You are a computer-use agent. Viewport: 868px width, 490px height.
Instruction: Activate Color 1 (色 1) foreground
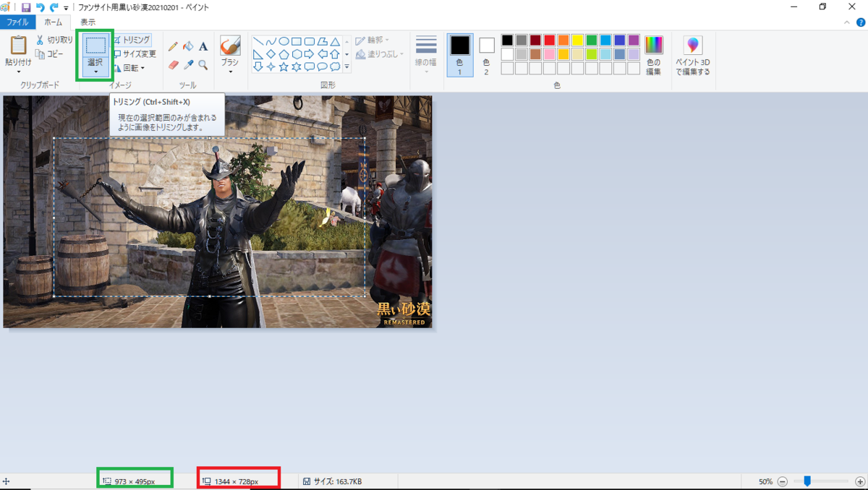(460, 55)
